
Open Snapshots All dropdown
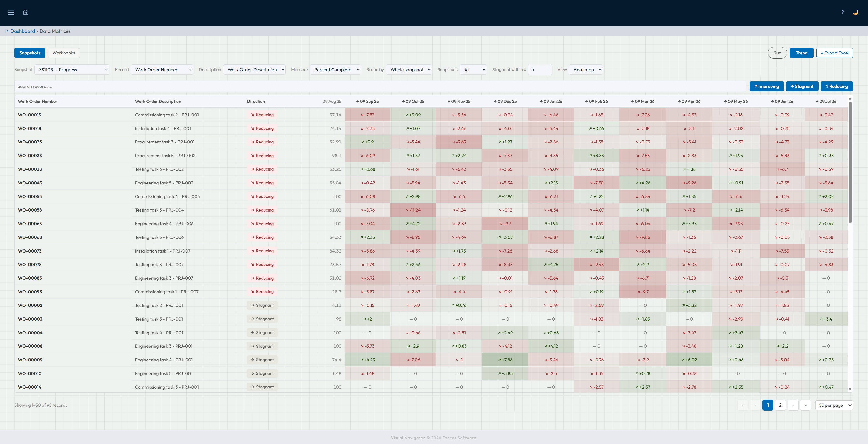(473, 69)
